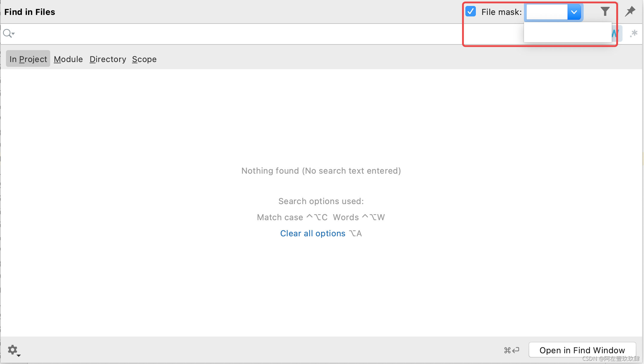Image resolution: width=644 pixels, height=364 pixels.
Task: Click the empty File mask popup list
Action: (x=568, y=32)
